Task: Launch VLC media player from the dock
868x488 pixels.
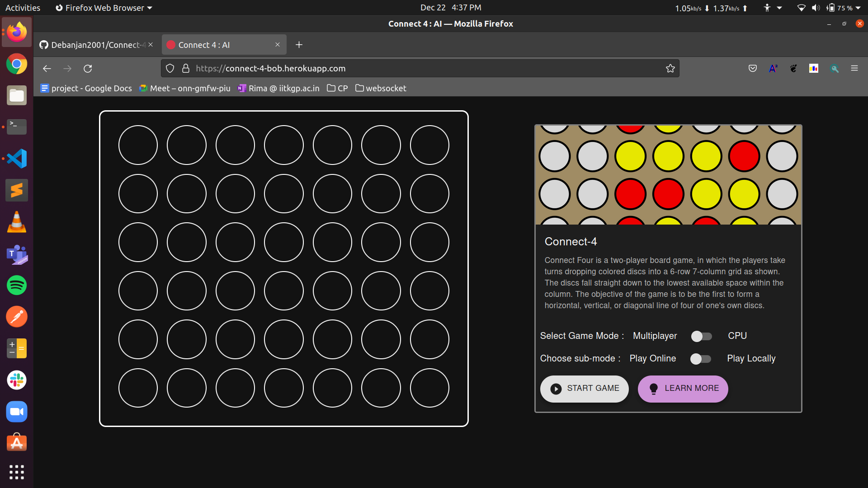Action: point(17,222)
